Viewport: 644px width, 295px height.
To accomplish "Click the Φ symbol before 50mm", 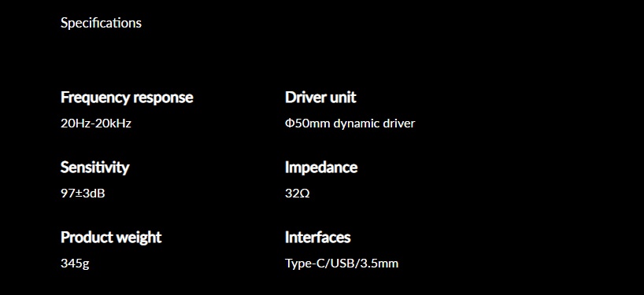I will point(290,124).
